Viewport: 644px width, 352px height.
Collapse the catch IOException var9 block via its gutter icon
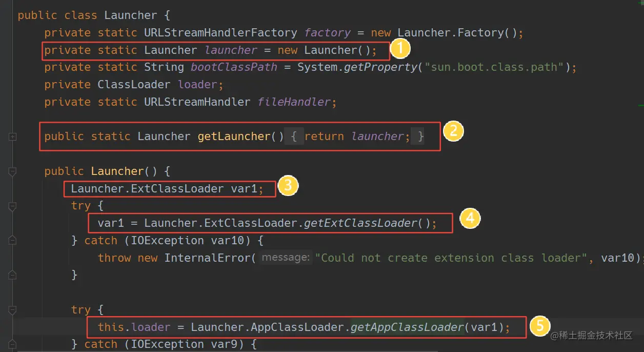[12, 344]
